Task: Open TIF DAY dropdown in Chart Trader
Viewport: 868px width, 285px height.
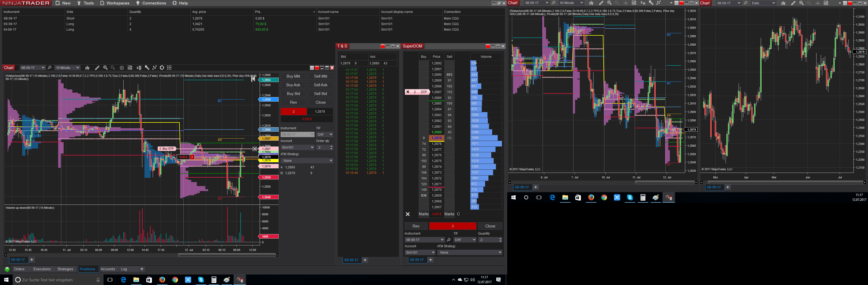Action: tap(325, 134)
